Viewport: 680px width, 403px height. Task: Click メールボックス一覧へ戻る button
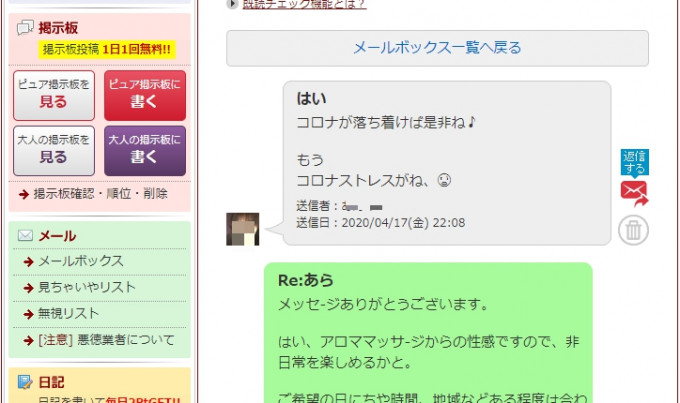pyautogui.click(x=437, y=48)
